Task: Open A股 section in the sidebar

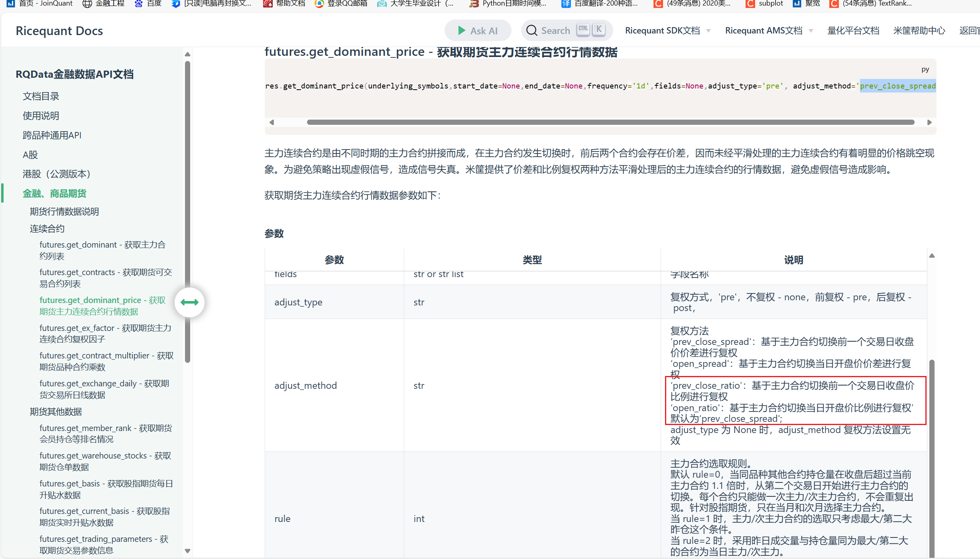Action: click(30, 155)
